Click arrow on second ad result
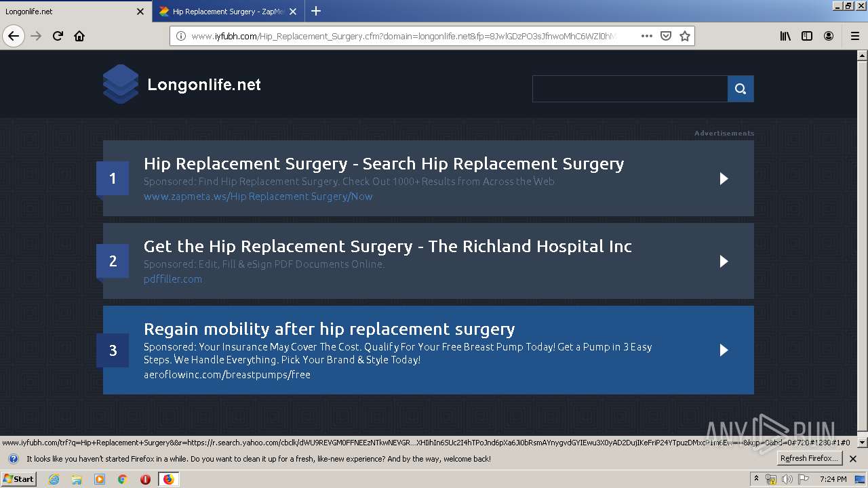 pos(724,261)
